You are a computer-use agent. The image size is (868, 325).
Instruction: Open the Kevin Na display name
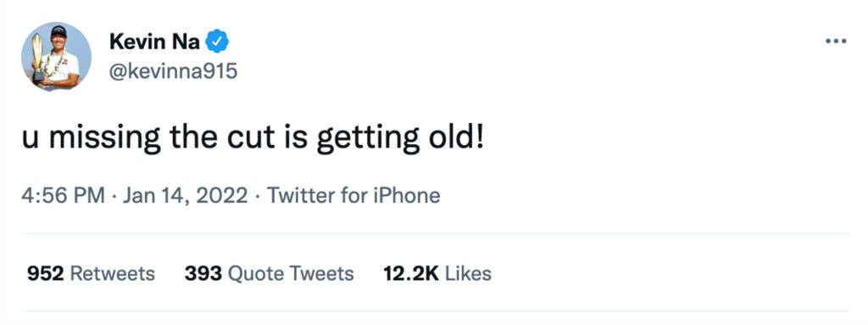pyautogui.click(x=154, y=41)
